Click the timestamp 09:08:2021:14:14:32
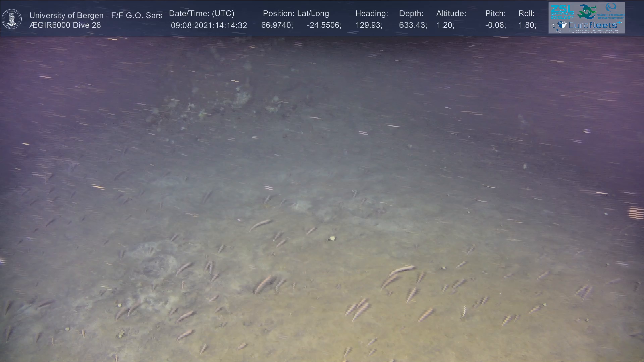 (x=209, y=25)
